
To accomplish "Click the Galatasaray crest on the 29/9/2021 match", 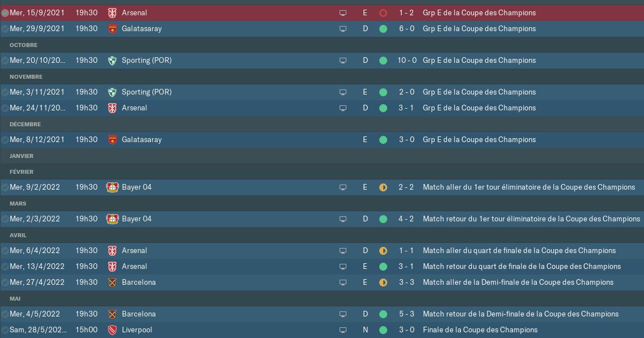I will [112, 29].
